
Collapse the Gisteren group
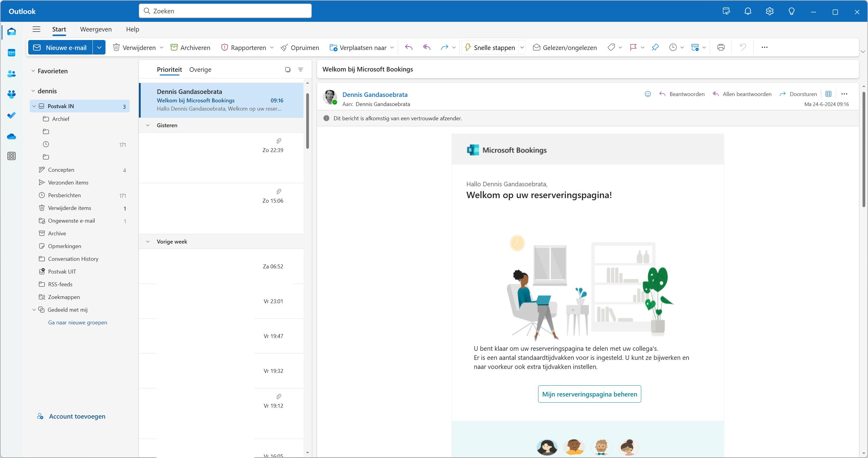click(x=148, y=125)
